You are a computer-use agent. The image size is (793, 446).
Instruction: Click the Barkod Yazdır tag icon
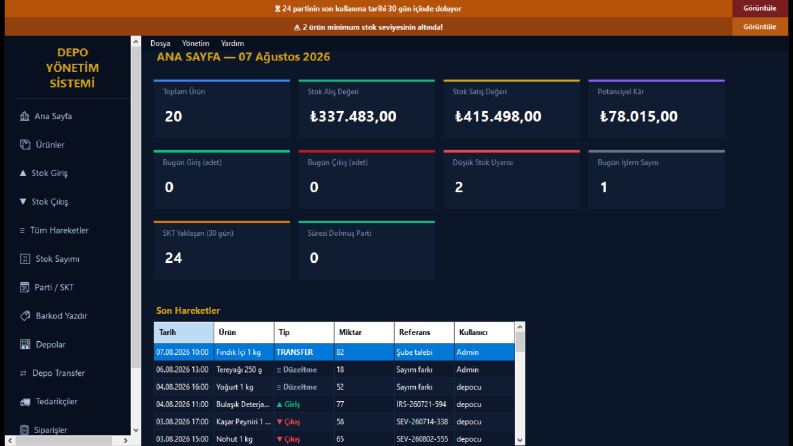pyautogui.click(x=25, y=316)
